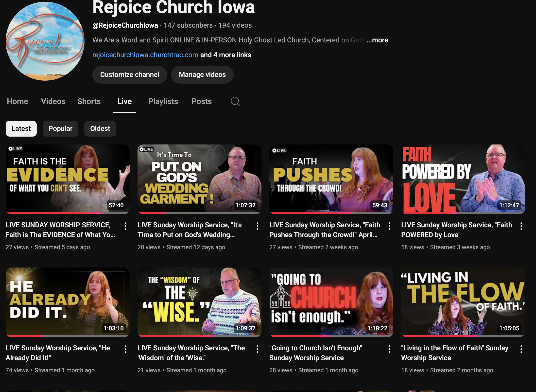Click the Customize channel button
The image size is (536, 392).
[x=130, y=75]
